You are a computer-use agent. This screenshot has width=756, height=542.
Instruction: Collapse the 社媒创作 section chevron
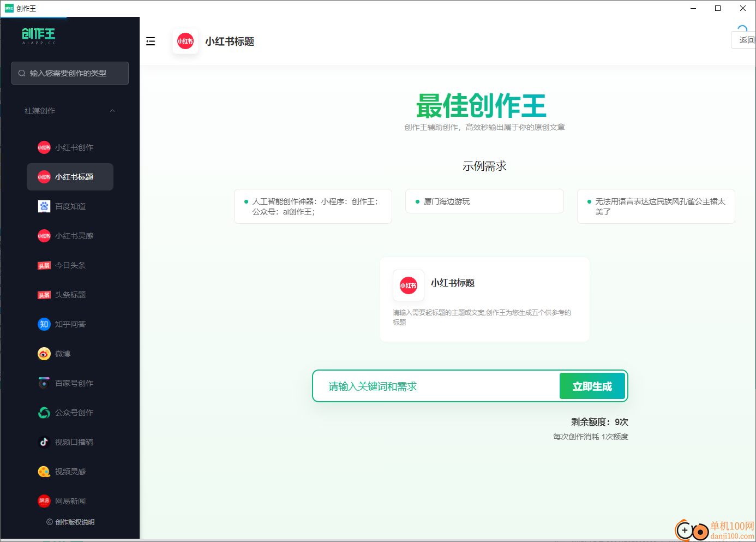(x=112, y=111)
